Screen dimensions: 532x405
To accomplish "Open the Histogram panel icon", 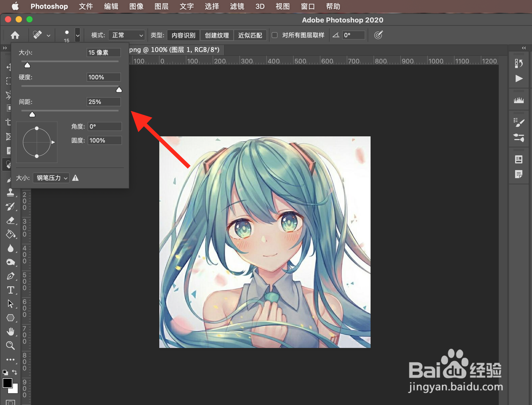I will (519, 100).
